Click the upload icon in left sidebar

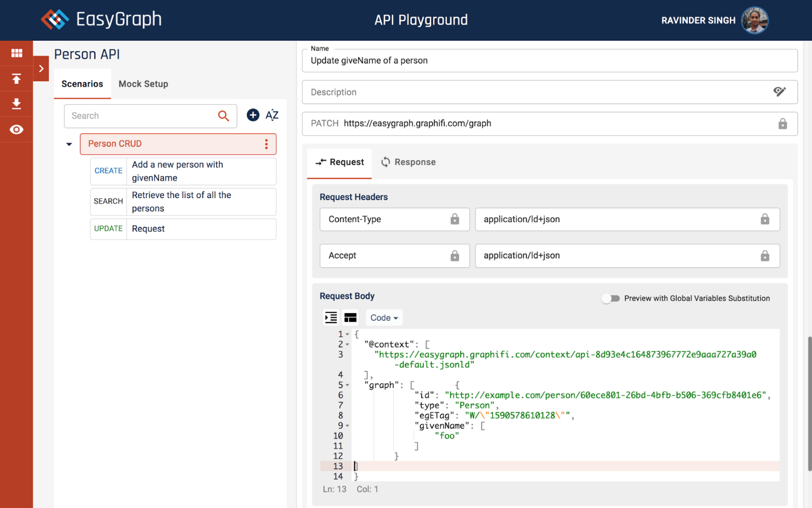(x=16, y=79)
